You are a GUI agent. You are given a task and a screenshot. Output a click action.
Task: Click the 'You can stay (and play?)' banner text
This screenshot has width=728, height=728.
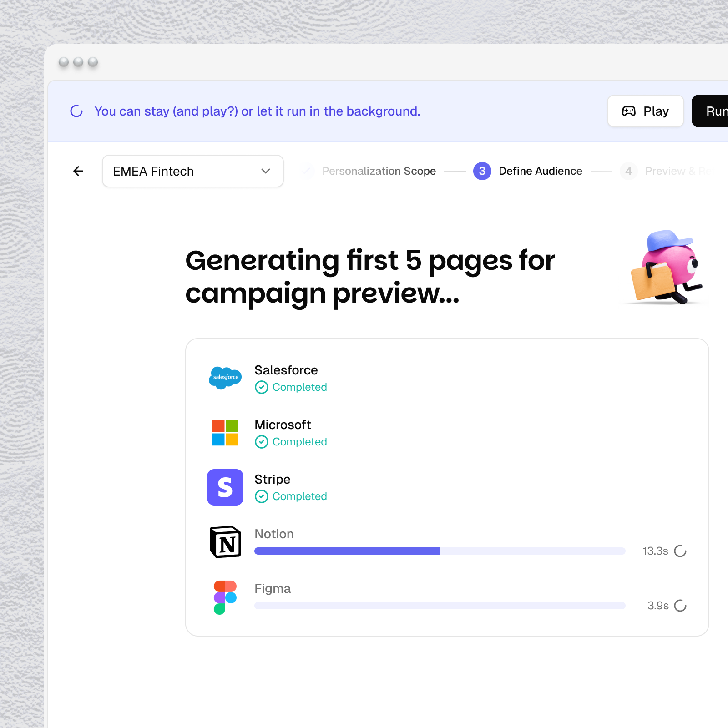click(257, 111)
